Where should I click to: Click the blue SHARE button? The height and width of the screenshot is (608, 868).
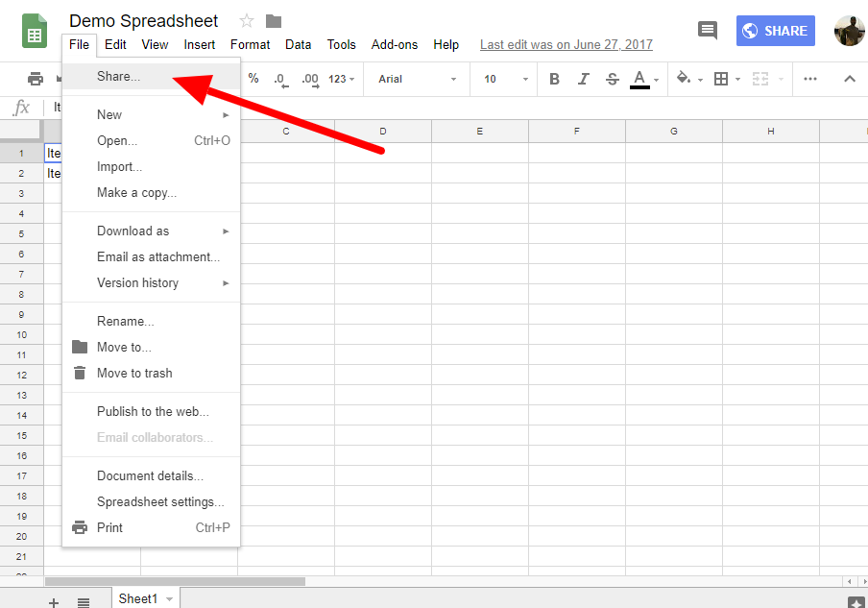pos(776,31)
